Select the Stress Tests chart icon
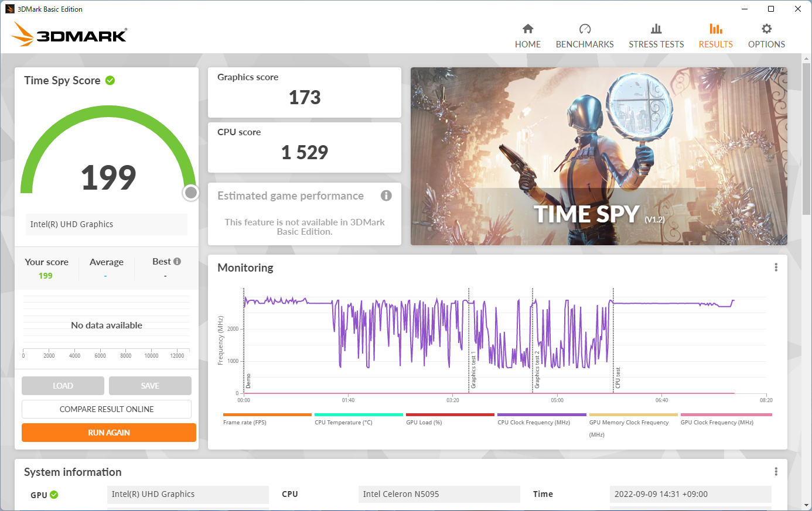812x511 pixels. click(x=656, y=29)
